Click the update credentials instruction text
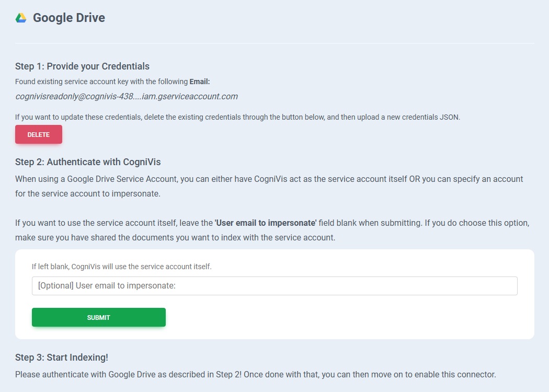This screenshot has height=392, width=549. click(x=237, y=117)
